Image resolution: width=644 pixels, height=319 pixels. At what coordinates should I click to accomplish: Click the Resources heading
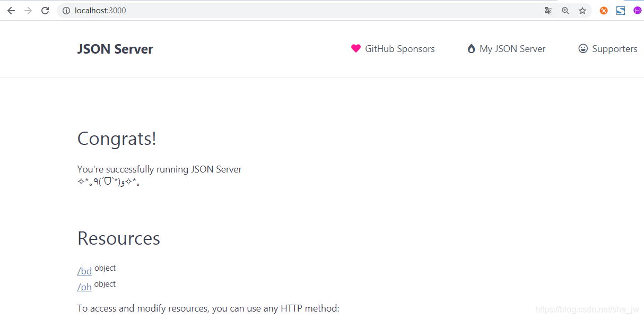pos(119,238)
